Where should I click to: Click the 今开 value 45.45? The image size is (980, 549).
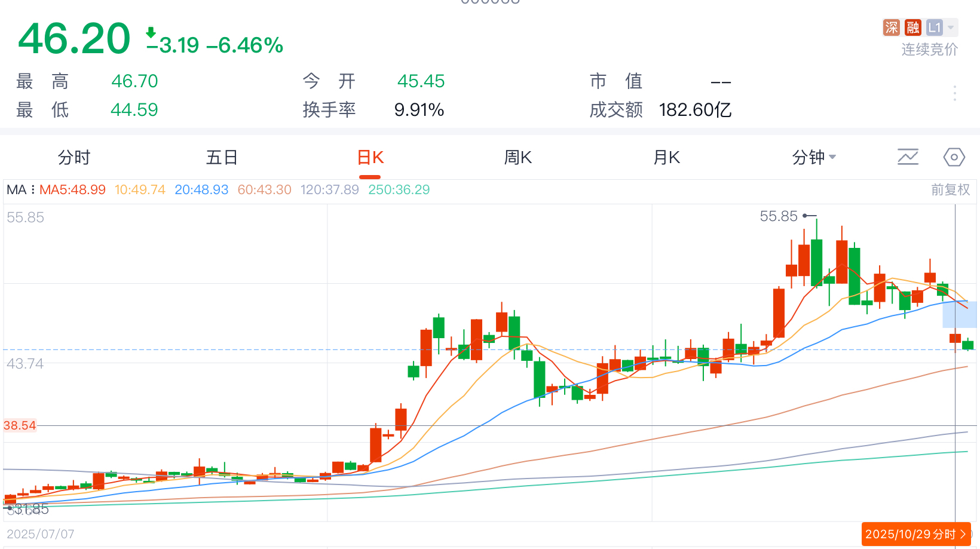coord(421,81)
